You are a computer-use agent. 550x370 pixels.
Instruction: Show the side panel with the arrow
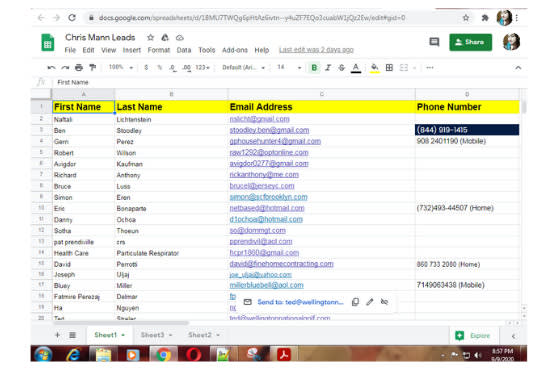point(514,336)
